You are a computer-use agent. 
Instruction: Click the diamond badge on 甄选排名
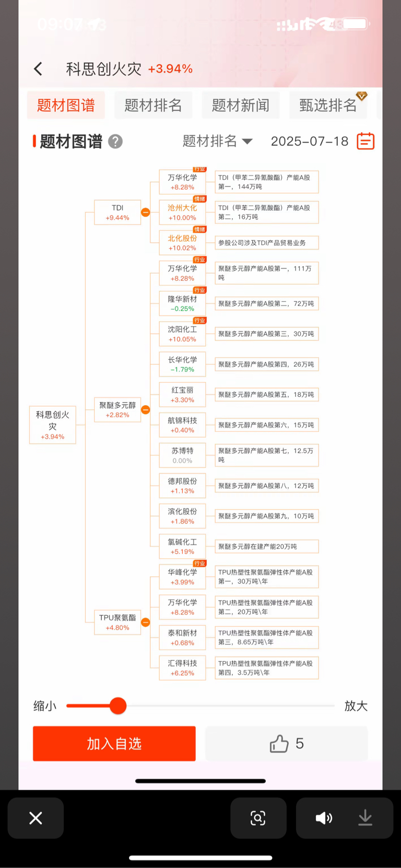(x=361, y=96)
